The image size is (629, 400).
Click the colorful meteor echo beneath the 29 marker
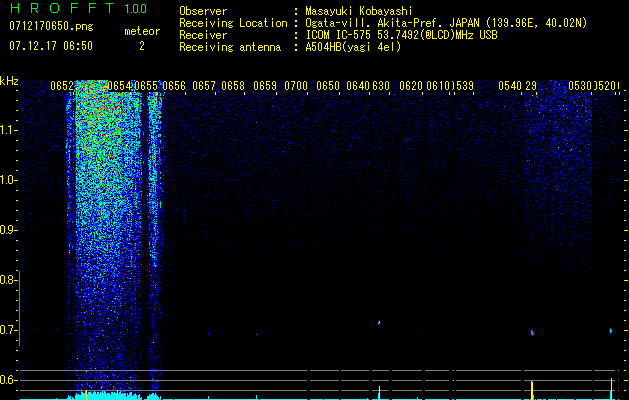532,332
